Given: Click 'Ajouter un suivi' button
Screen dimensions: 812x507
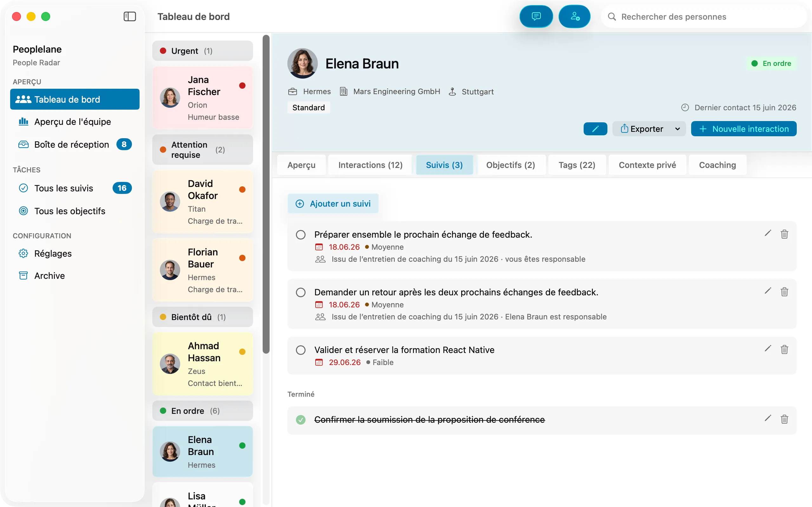Looking at the screenshot, I should click(x=333, y=203).
